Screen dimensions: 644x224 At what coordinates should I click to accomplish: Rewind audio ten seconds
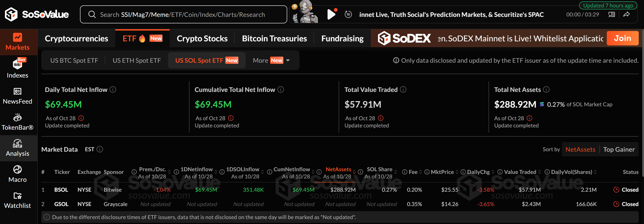pyautogui.click(x=348, y=15)
